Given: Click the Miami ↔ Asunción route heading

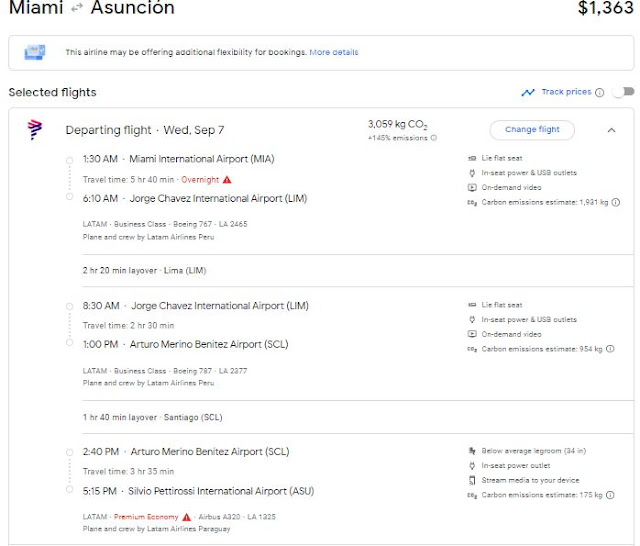Looking at the screenshot, I should [92, 9].
